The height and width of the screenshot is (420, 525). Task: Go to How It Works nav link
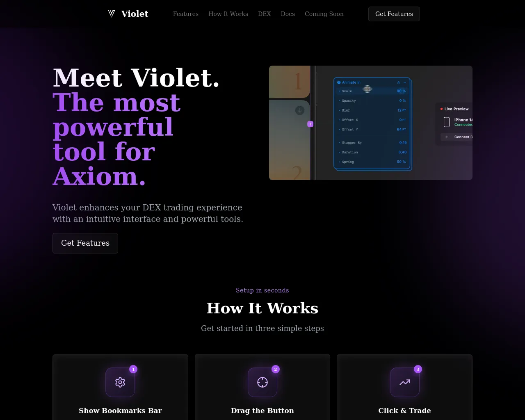point(228,14)
